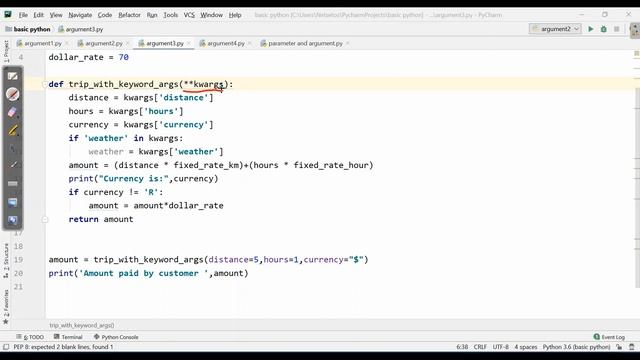The image size is (640, 360).
Task: Open the View menu
Action: (56, 15)
